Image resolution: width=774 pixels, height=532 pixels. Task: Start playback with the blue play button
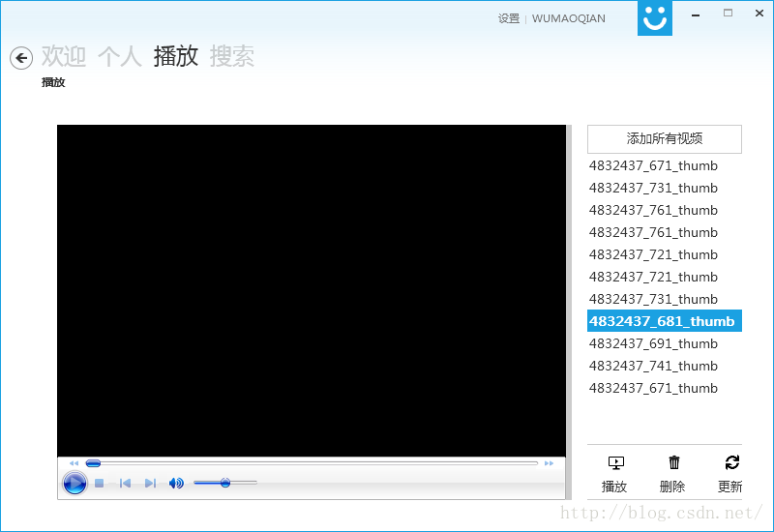click(74, 483)
